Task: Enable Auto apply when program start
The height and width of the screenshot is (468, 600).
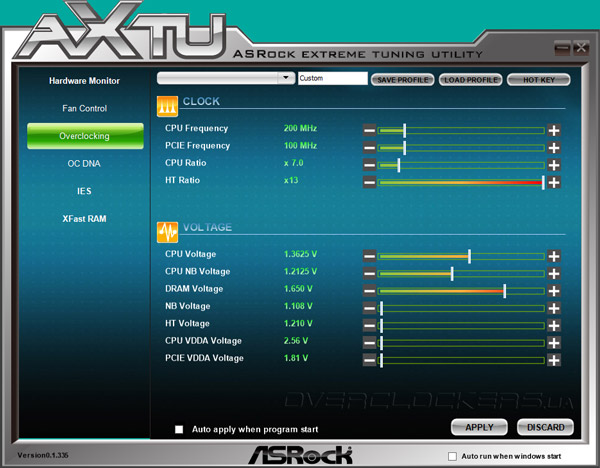Action: coord(179,429)
